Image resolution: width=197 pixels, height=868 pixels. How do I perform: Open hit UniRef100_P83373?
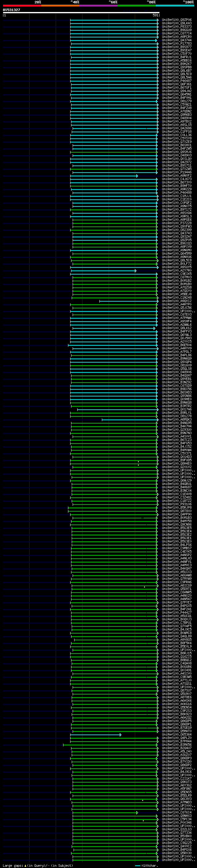(x=177, y=26)
